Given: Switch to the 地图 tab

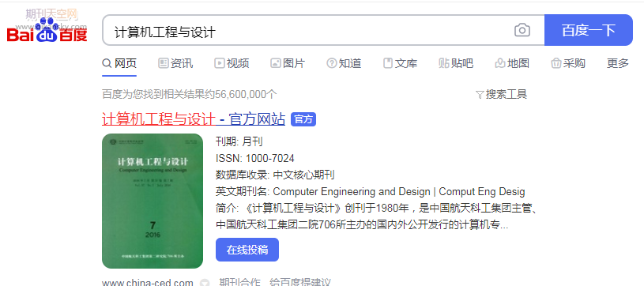Looking at the screenshot, I should pyautogui.click(x=512, y=63).
